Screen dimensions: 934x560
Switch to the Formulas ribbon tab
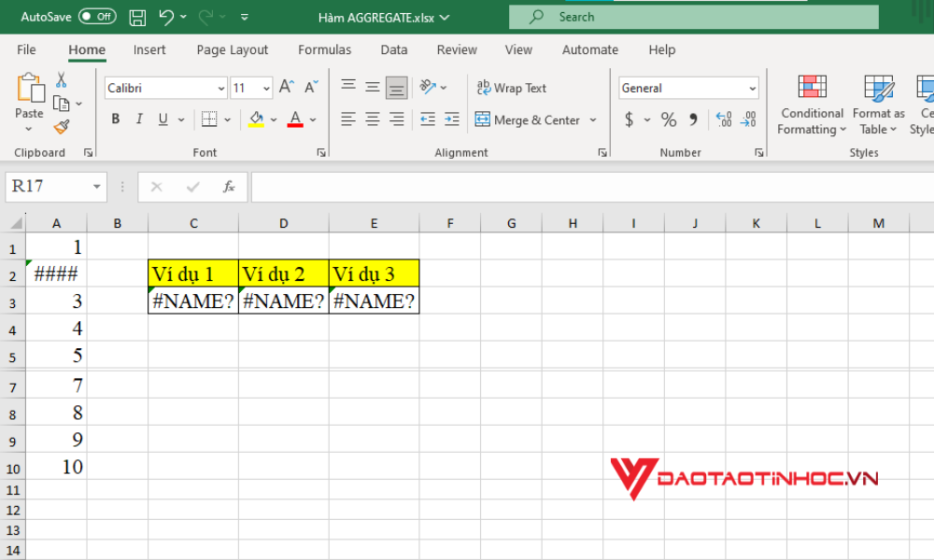(324, 49)
